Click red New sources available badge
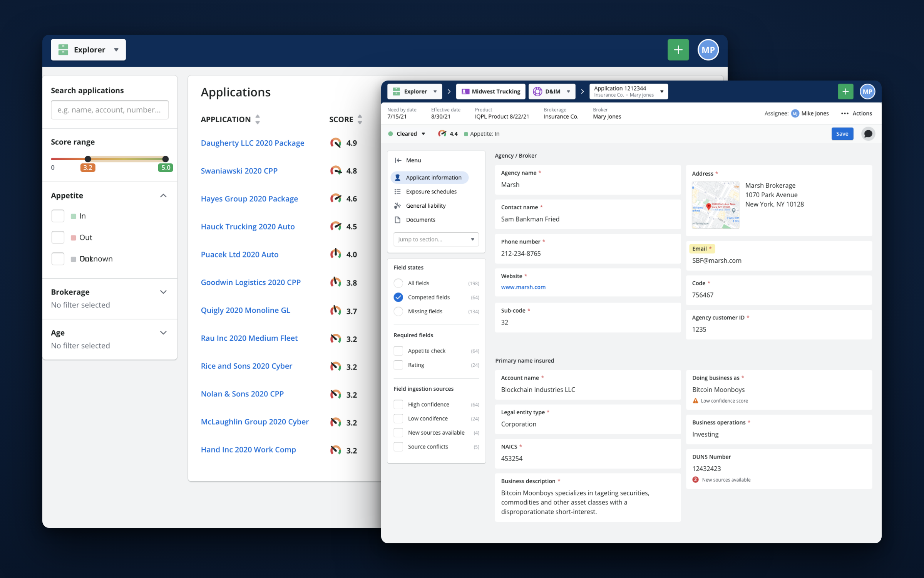The width and height of the screenshot is (924, 578). pos(695,480)
